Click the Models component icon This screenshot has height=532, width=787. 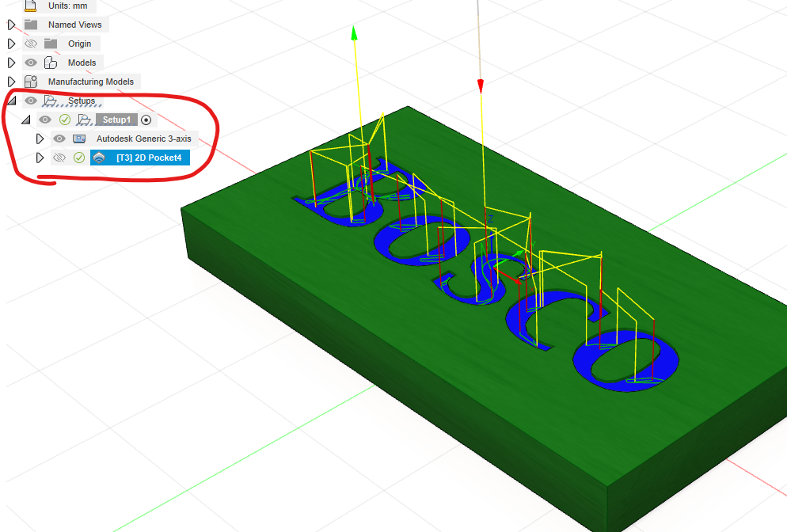point(51,63)
